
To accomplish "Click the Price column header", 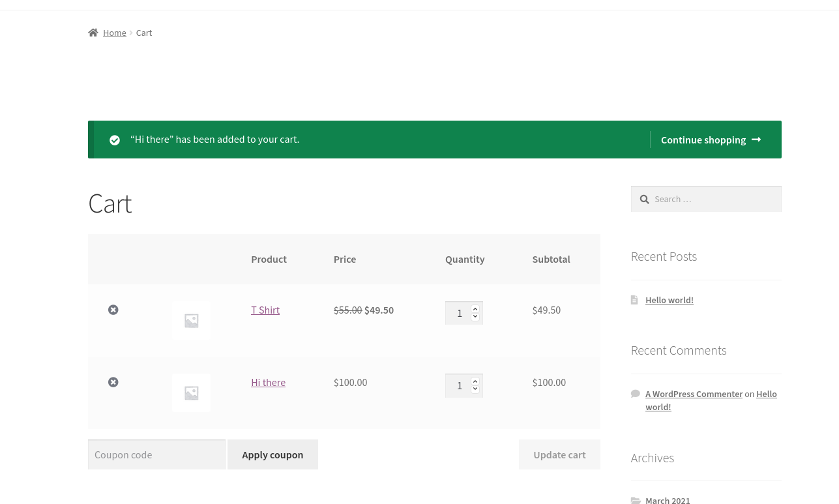I will (x=345, y=259).
